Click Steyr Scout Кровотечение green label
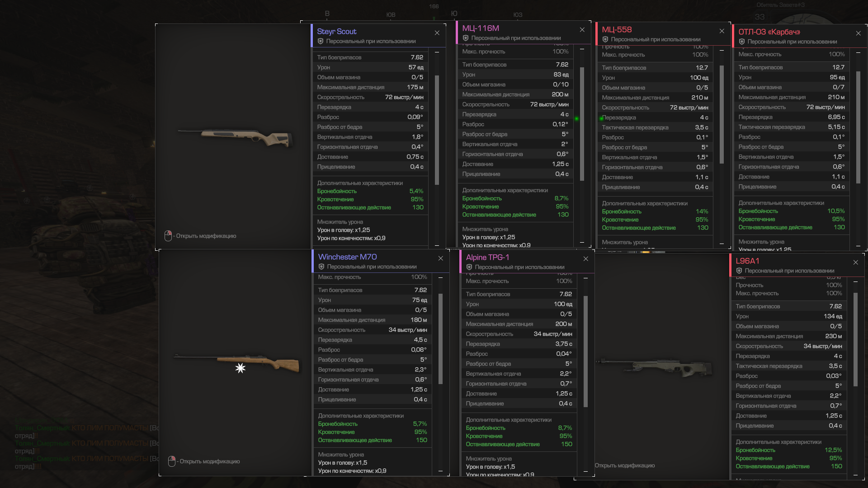Image resolution: width=868 pixels, height=488 pixels. pos(335,199)
